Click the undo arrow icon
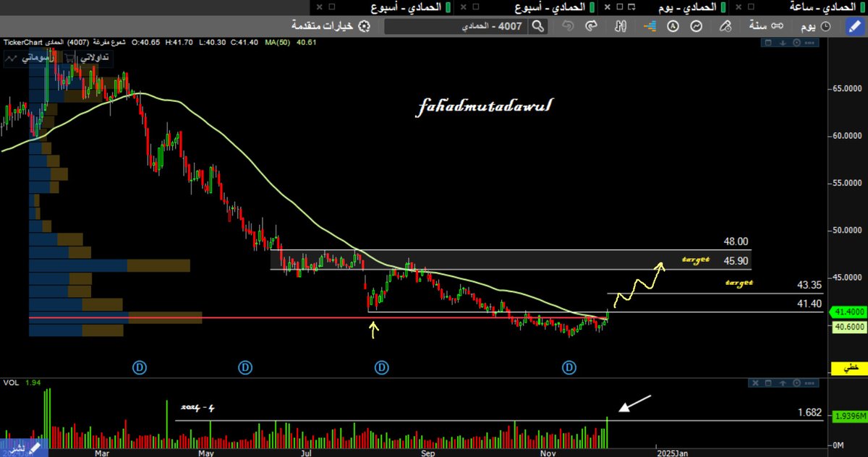 (568, 26)
